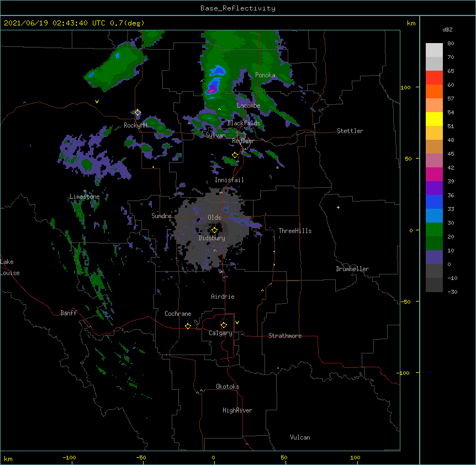Image resolution: width=476 pixels, height=465 pixels.
Task: Click the km unit label in the bottom-left corner
Action: point(8,459)
